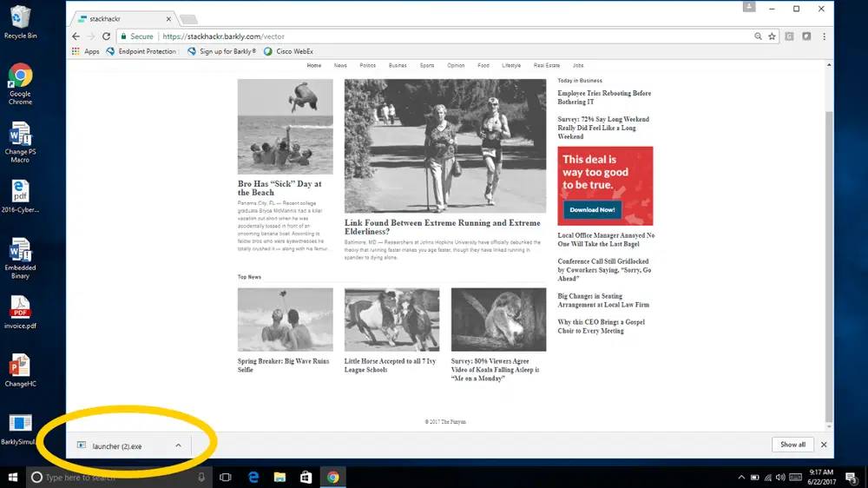Go to Lifestyle in site navigation

(511, 65)
